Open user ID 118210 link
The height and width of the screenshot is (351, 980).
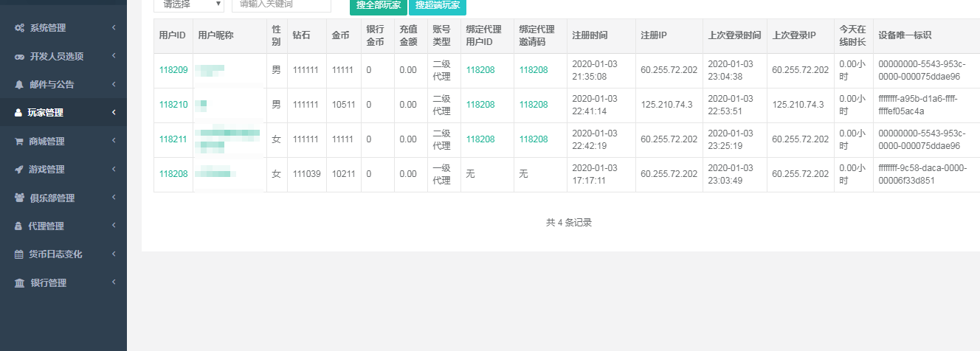[173, 105]
